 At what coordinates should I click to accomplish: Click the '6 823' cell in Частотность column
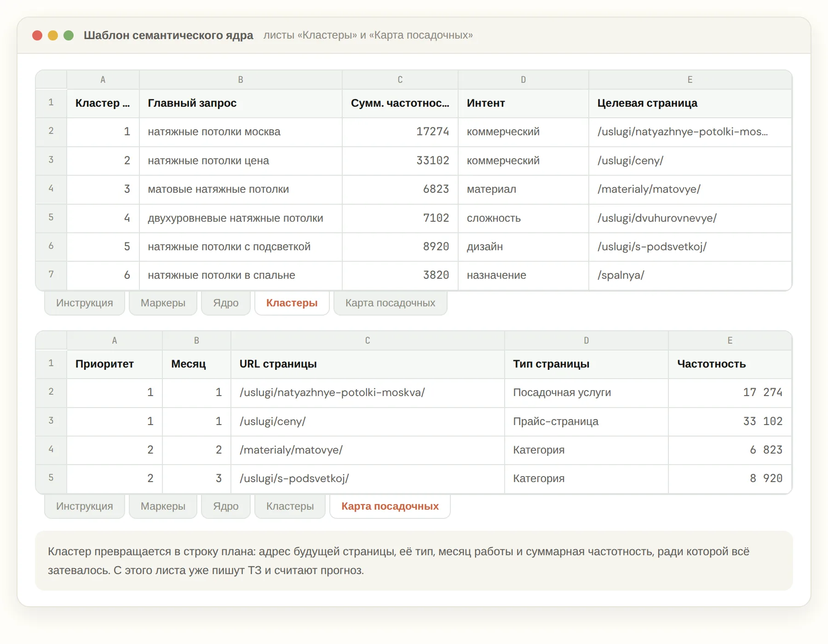[730, 450]
